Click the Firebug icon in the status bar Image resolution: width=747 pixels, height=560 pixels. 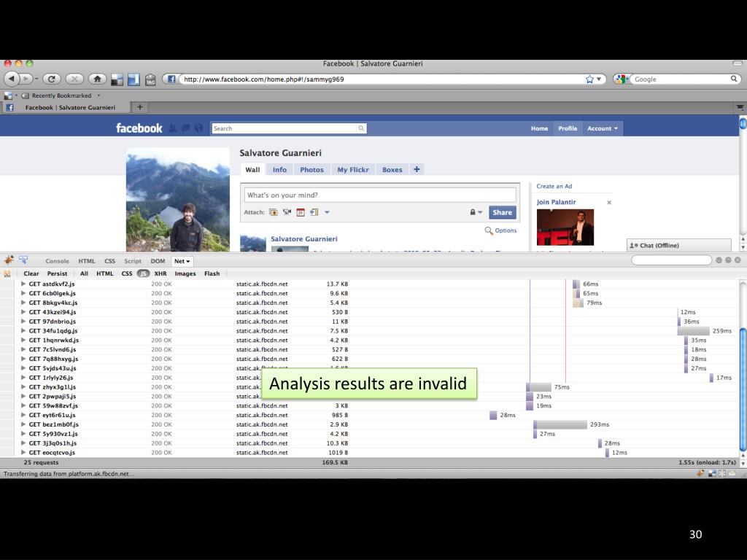(x=700, y=473)
